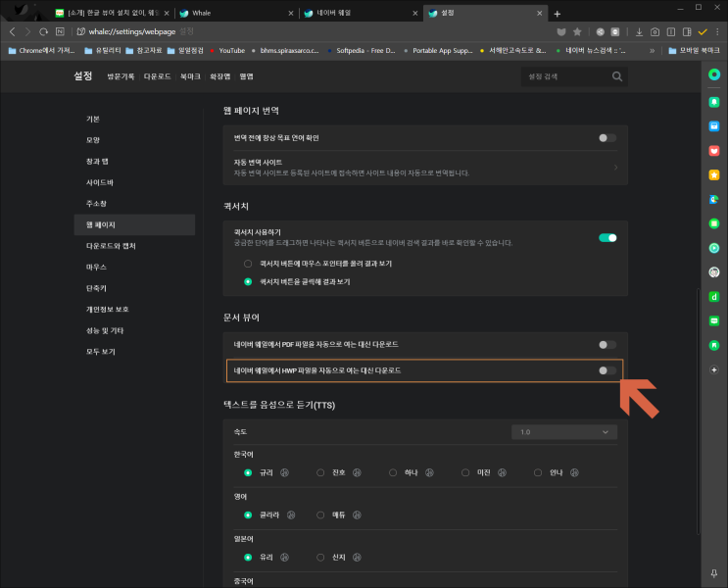Click the Naver N home icon by the address bar
This screenshot has height=588, width=728.
[x=60, y=31]
